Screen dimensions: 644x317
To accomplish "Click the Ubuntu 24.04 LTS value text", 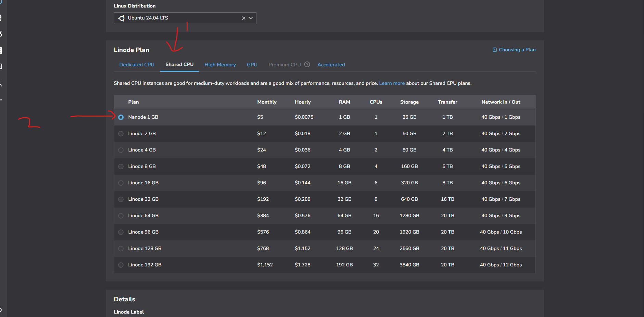I will [148, 18].
